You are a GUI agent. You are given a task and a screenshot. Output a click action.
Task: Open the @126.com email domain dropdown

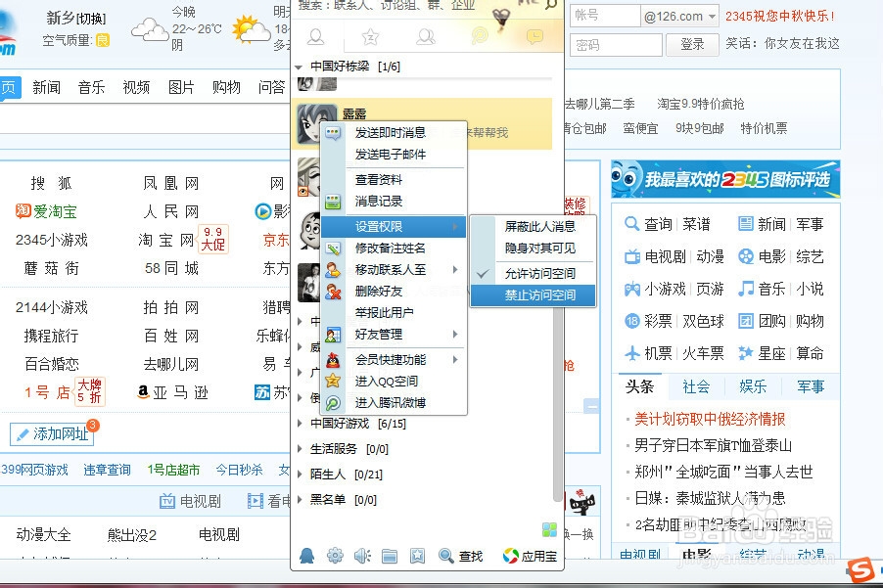point(679,17)
